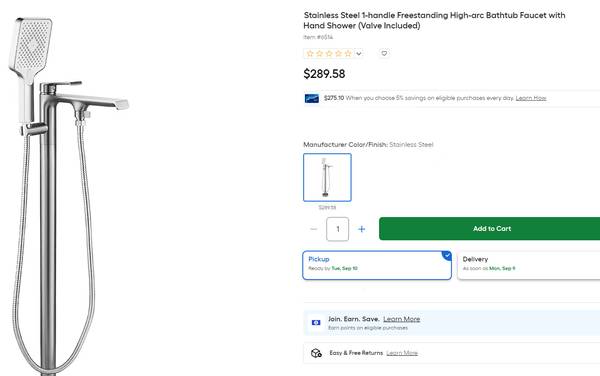The height and width of the screenshot is (376, 600).
Task: Save item with the heart icon
Action: pyautogui.click(x=384, y=54)
